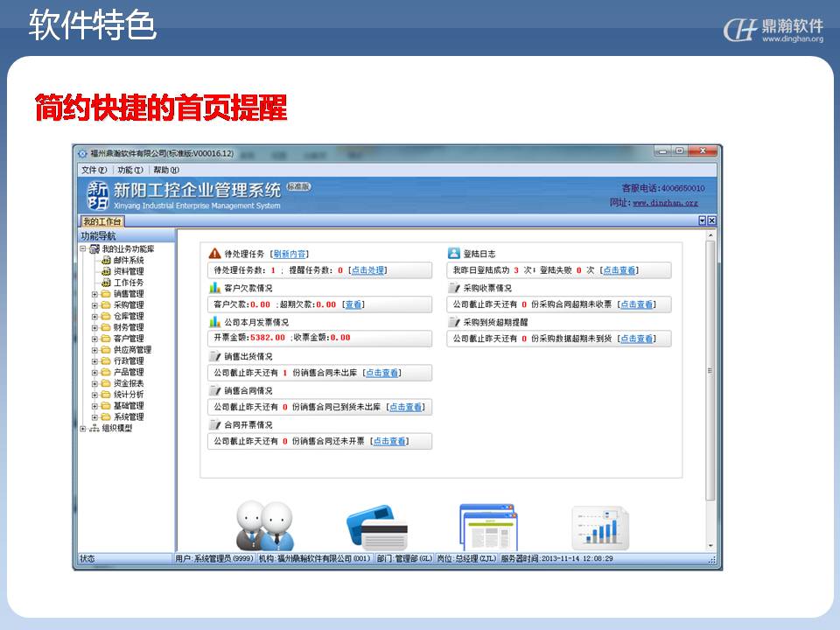Click the note icon beside 采购到货超期提醒
The height and width of the screenshot is (630, 840).
coord(454,322)
